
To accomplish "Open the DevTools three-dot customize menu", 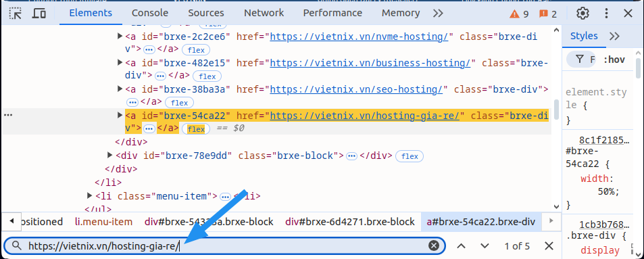I will point(606,13).
